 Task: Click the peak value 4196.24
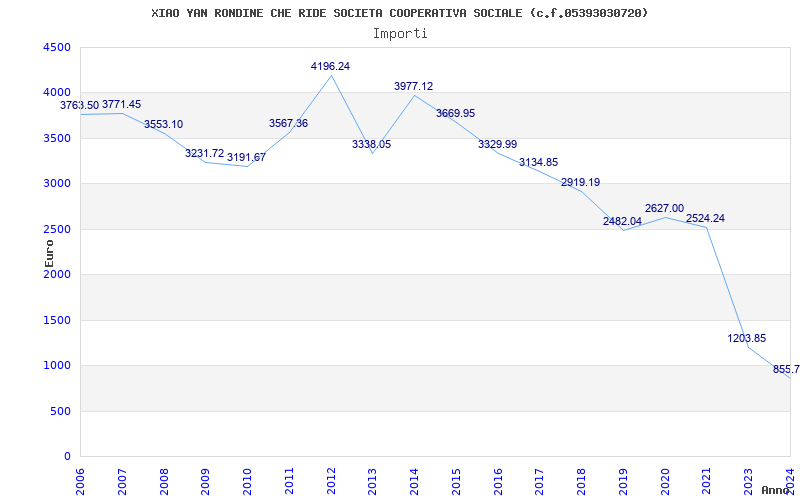pos(330,66)
